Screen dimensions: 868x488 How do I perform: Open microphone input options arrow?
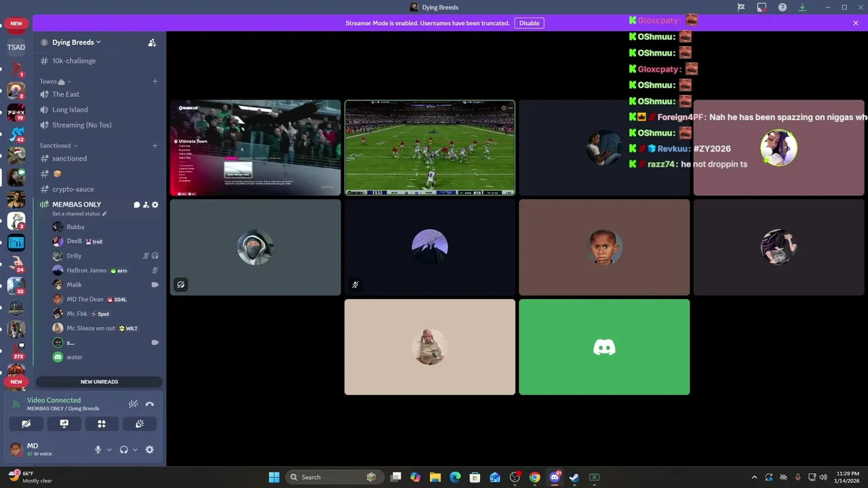tap(109, 449)
